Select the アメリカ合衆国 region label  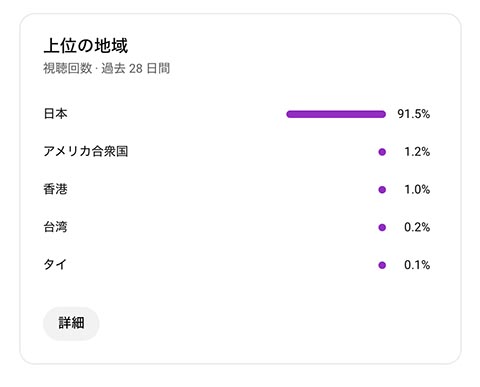click(86, 151)
